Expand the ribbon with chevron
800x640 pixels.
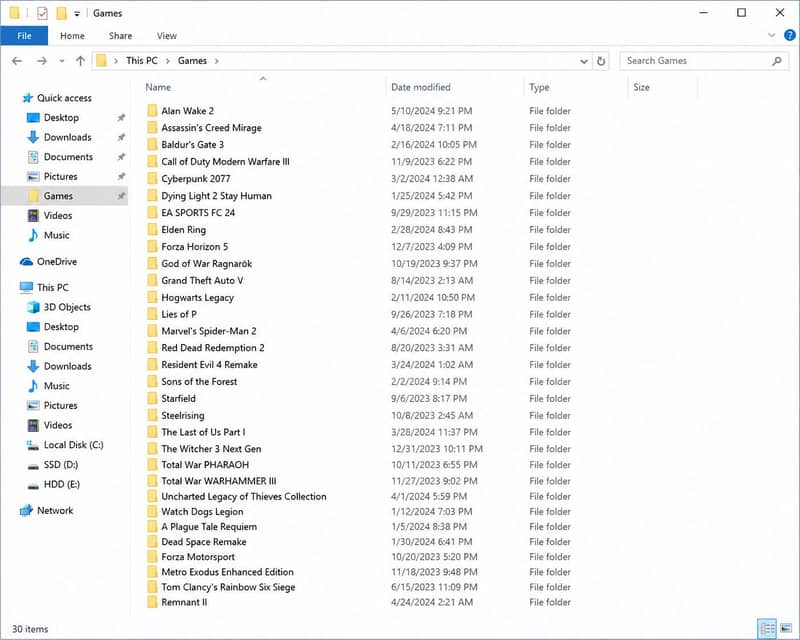(771, 35)
